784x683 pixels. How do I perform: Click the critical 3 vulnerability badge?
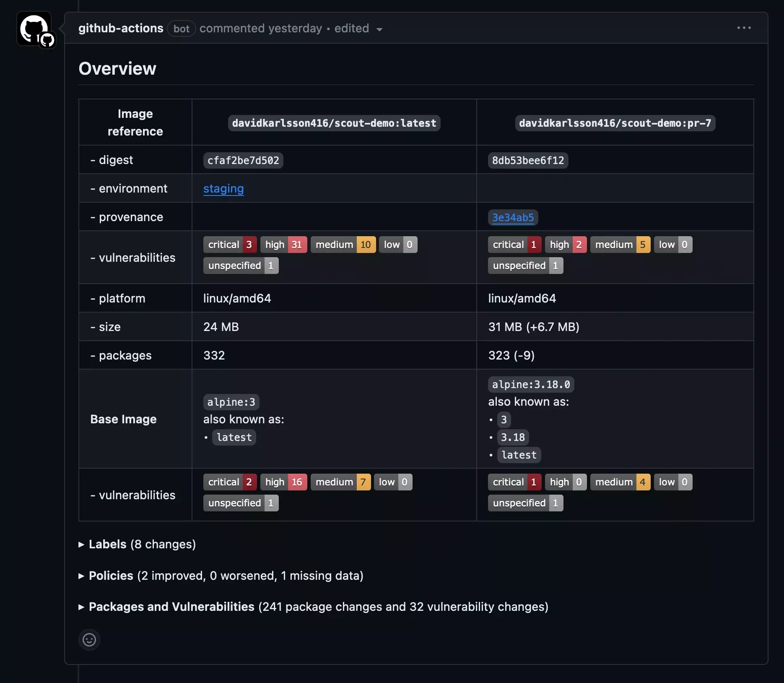coord(230,245)
